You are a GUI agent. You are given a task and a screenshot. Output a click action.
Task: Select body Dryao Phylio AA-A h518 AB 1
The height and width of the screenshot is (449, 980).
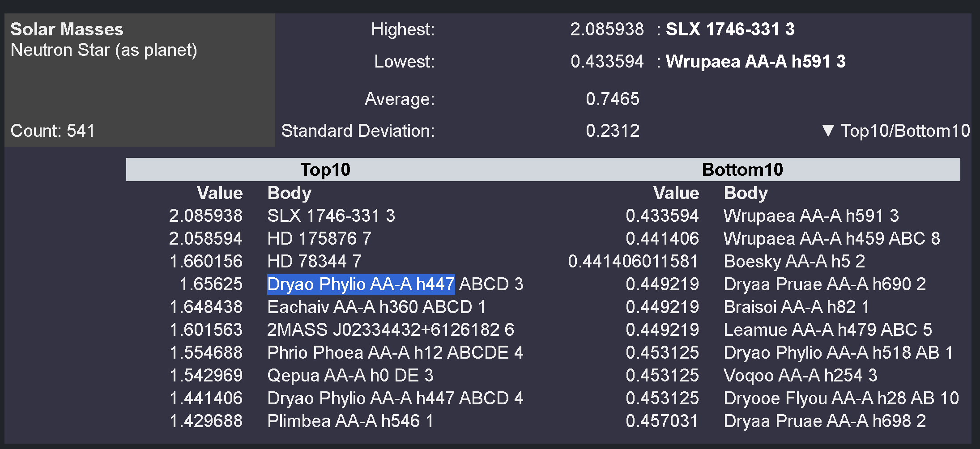[x=838, y=352]
